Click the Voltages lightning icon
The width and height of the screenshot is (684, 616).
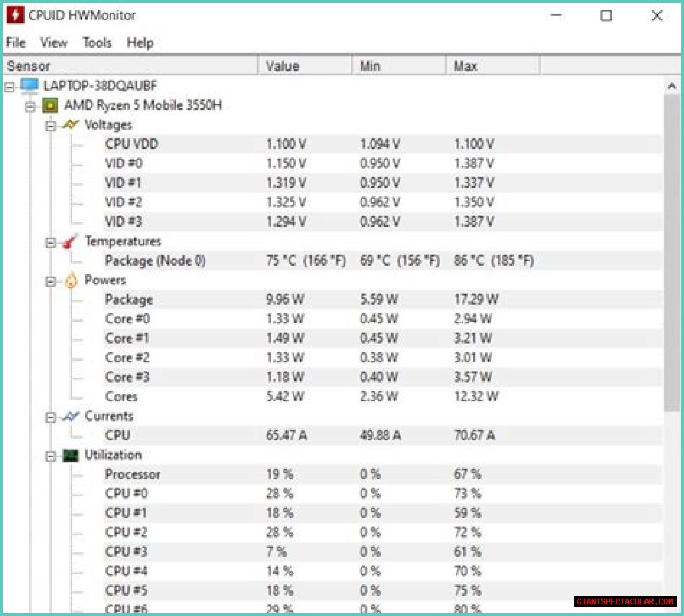click(71, 125)
